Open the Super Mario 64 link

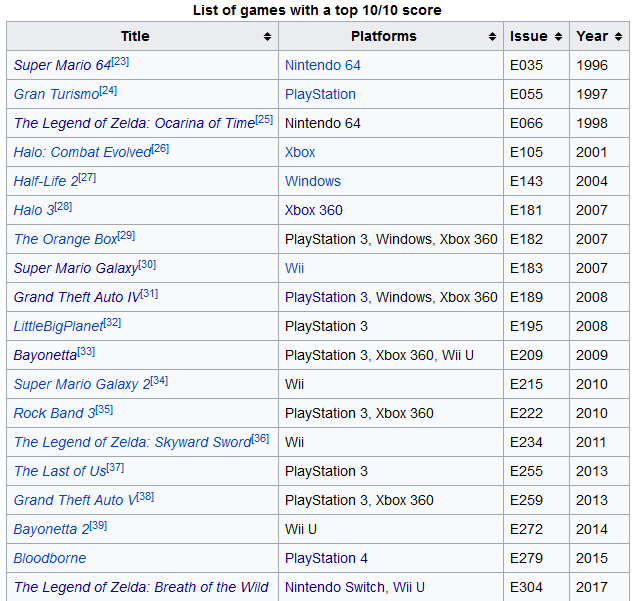(62, 65)
